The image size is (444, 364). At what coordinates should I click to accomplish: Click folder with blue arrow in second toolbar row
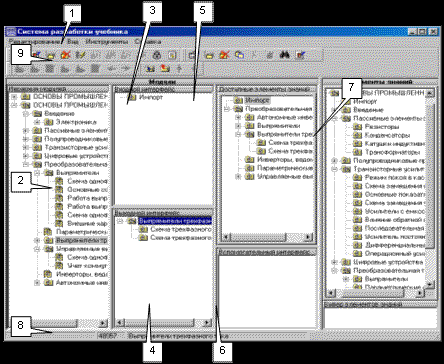151,69
